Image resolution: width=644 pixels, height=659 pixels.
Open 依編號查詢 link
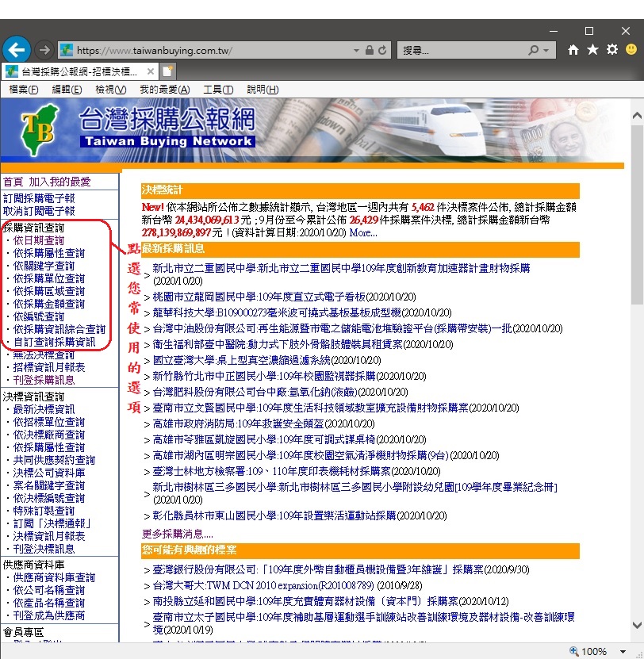pos(39,316)
